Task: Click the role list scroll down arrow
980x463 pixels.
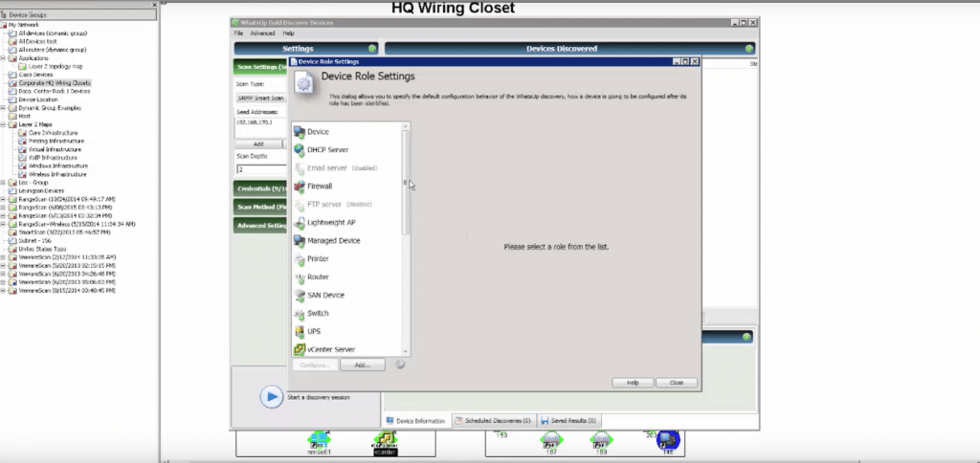Action: tap(405, 352)
